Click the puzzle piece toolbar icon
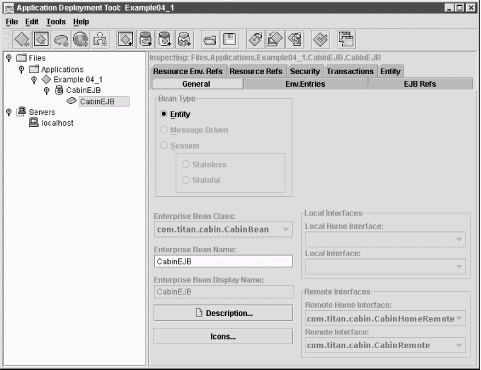The image size is (481, 370). pos(100,39)
